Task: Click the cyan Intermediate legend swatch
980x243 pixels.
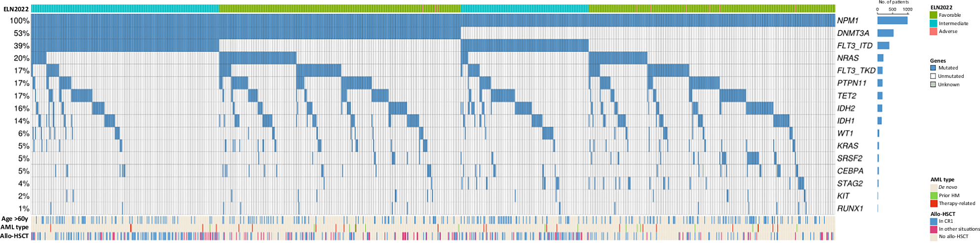Action: tap(933, 23)
